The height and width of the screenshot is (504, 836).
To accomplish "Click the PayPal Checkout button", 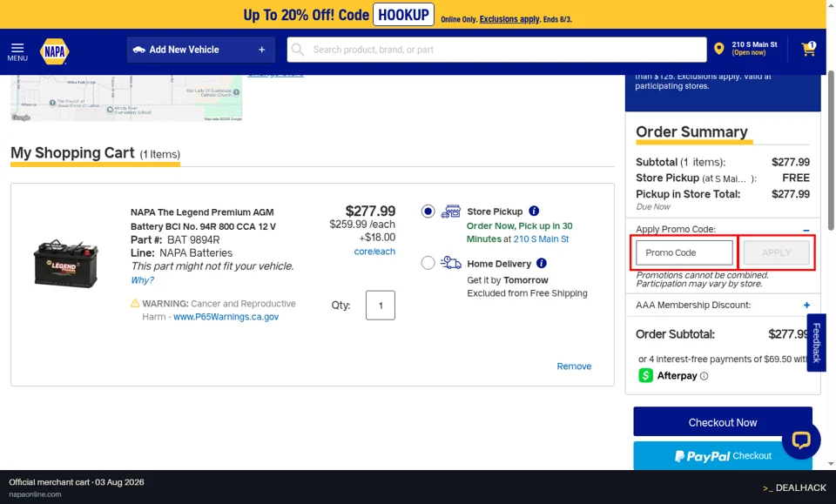I will pyautogui.click(x=723, y=456).
